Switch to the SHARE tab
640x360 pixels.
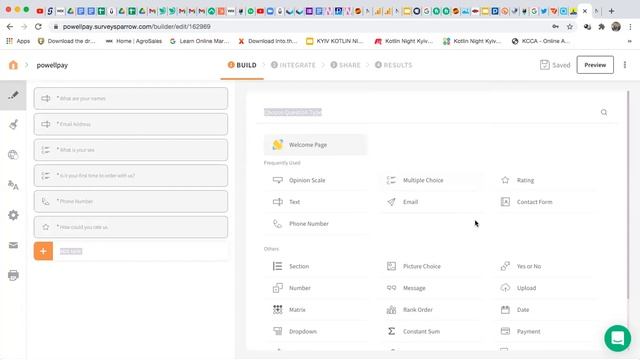click(x=345, y=65)
